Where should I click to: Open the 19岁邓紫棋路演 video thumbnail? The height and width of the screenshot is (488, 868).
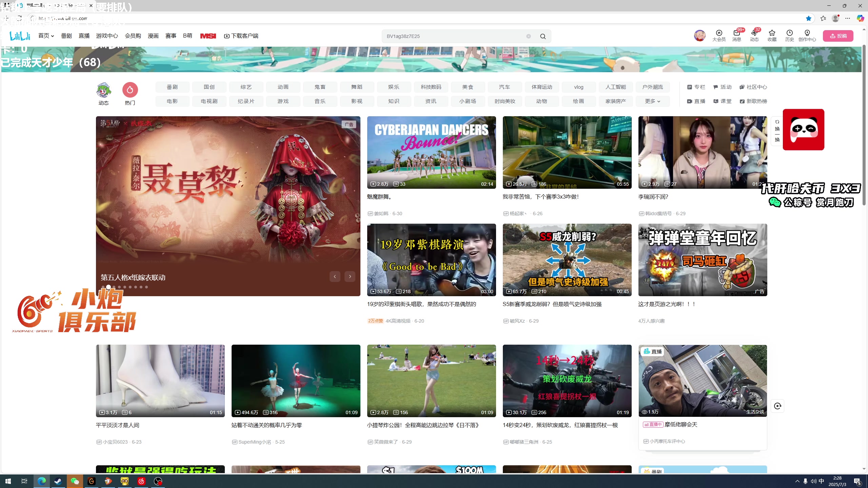pos(431,260)
